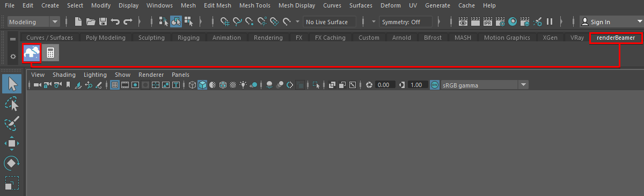Image resolution: width=644 pixels, height=196 pixels.
Task: Toggle the viewport grid display
Action: pyautogui.click(x=115, y=85)
